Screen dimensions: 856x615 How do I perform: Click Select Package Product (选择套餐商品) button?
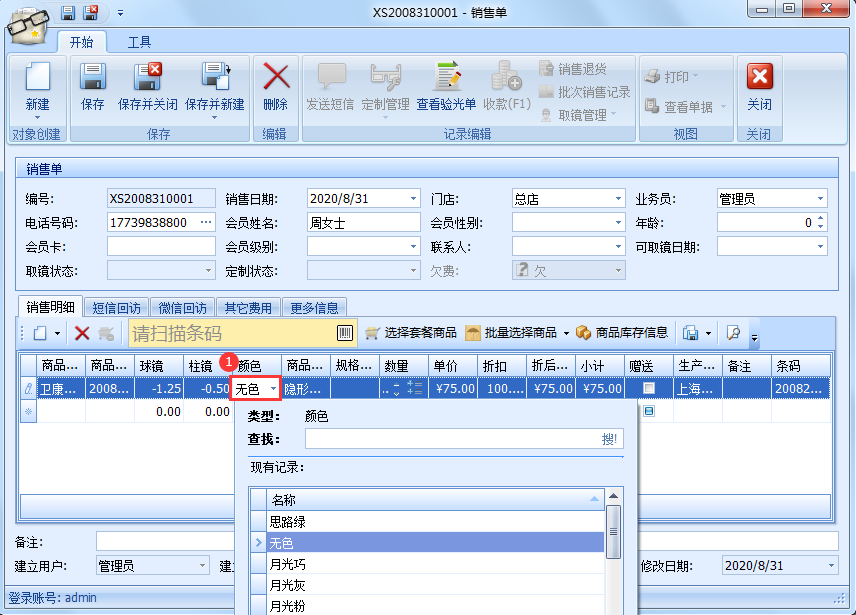pos(411,333)
